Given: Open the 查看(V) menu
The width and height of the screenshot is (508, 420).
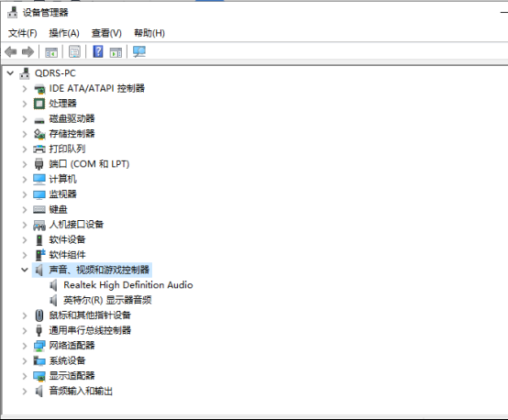Looking at the screenshot, I should (106, 33).
